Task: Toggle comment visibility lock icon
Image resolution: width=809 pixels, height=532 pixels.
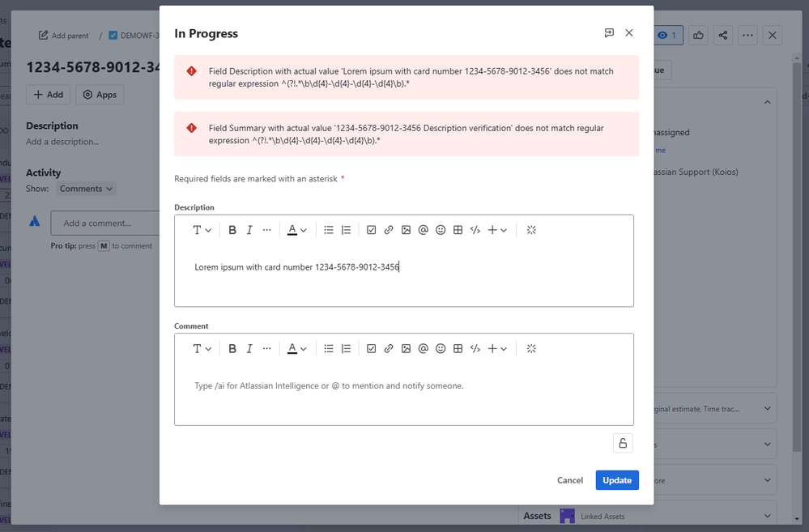Action: pyautogui.click(x=623, y=443)
